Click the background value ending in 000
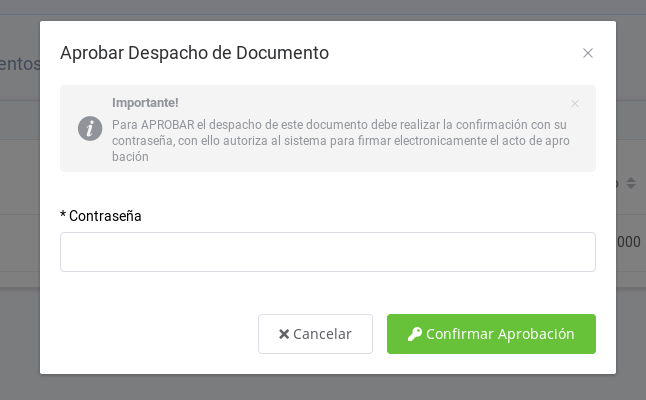This screenshot has height=400, width=646. (630, 242)
